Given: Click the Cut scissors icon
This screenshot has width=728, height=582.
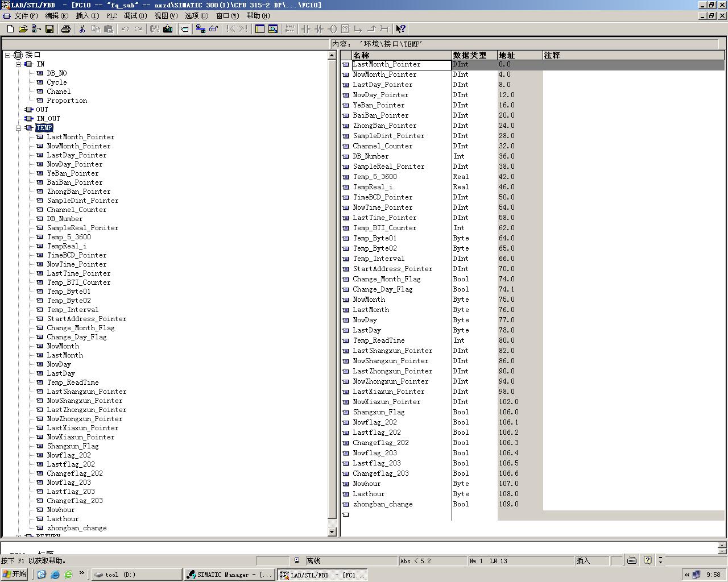Looking at the screenshot, I should 82,29.
